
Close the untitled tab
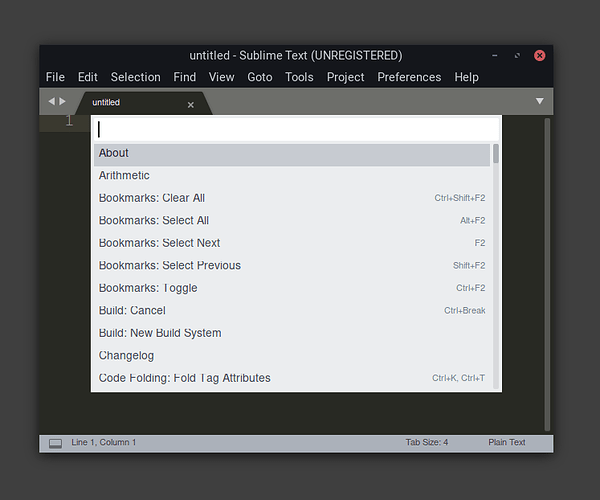191,104
